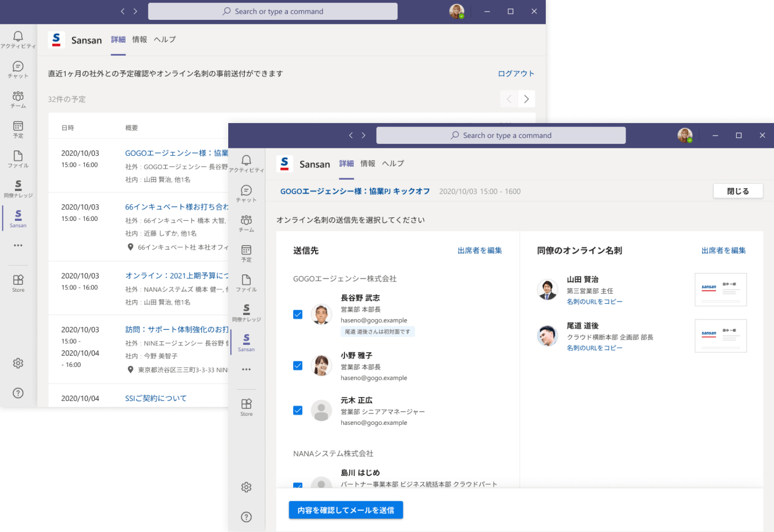Copy 山田 賢治 business card URL
The height and width of the screenshot is (532, 774).
tap(594, 302)
